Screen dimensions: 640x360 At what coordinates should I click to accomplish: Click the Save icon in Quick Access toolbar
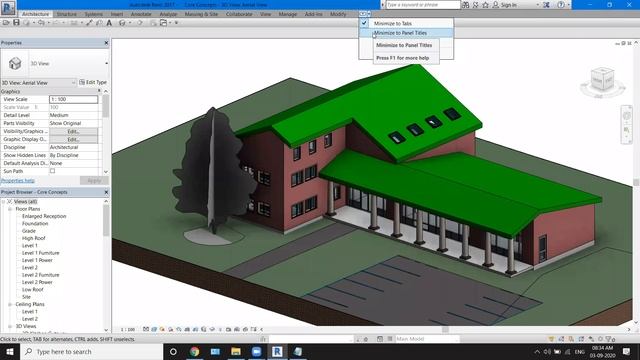click(x=16, y=23)
